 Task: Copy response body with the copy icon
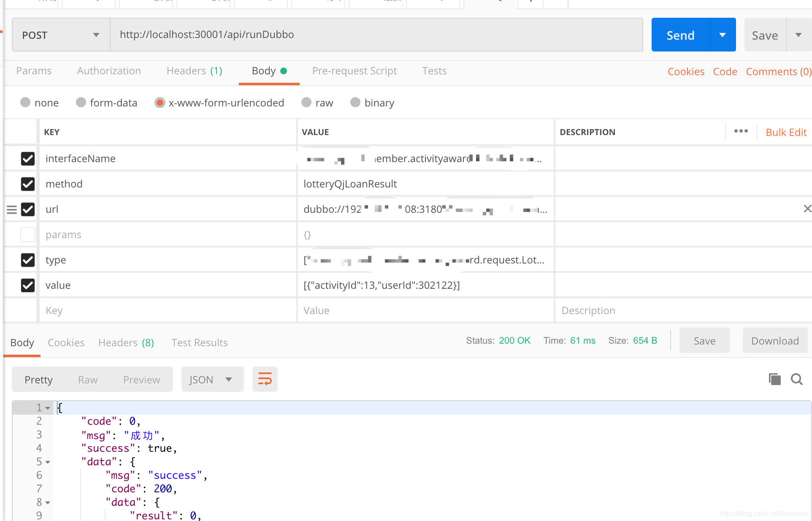775,379
